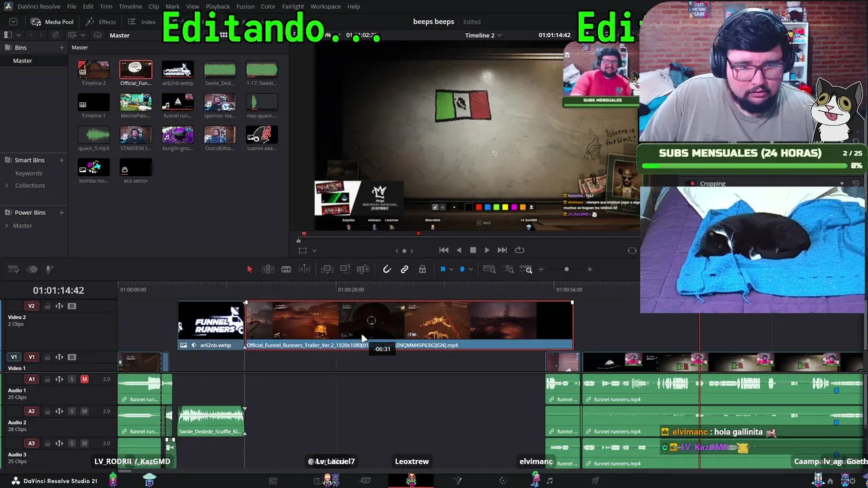Zoom out the timeline with minus button
Image resolution: width=868 pixels, height=488 pixels.
(540, 270)
